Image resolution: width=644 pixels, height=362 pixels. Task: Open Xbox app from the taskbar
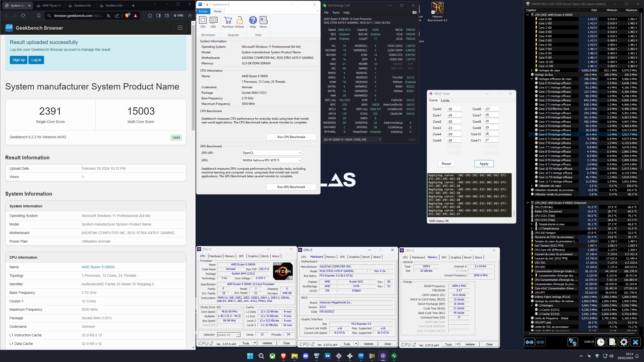click(x=272, y=356)
